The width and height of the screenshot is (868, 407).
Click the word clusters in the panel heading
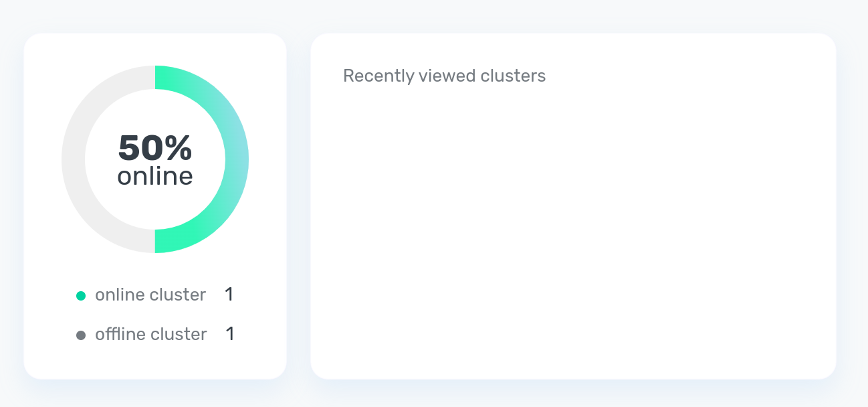(x=513, y=76)
